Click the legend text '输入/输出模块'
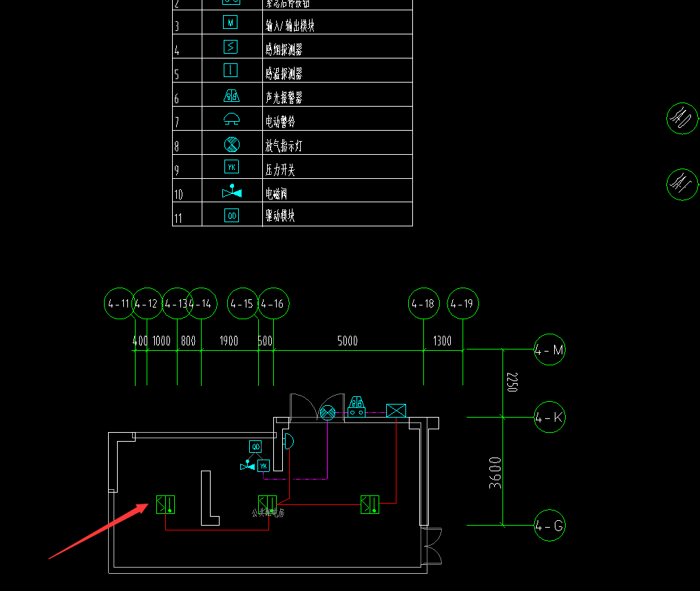This screenshot has width=700, height=591. (290, 25)
